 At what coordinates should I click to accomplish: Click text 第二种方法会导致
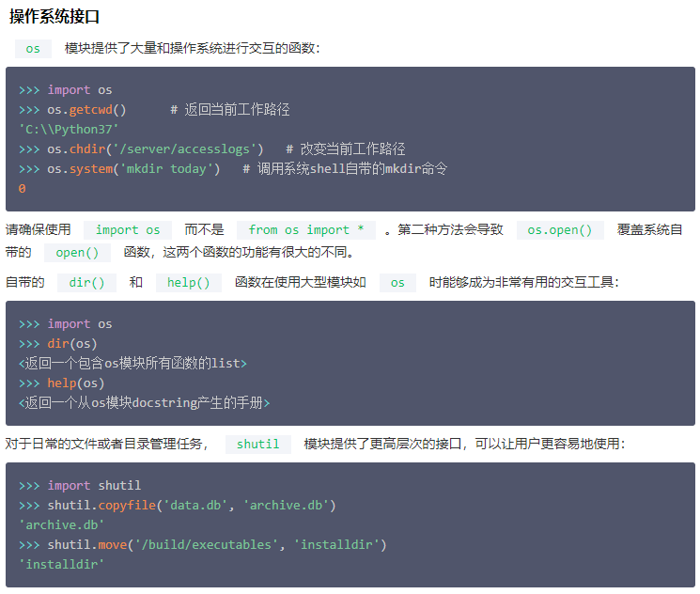(451, 229)
